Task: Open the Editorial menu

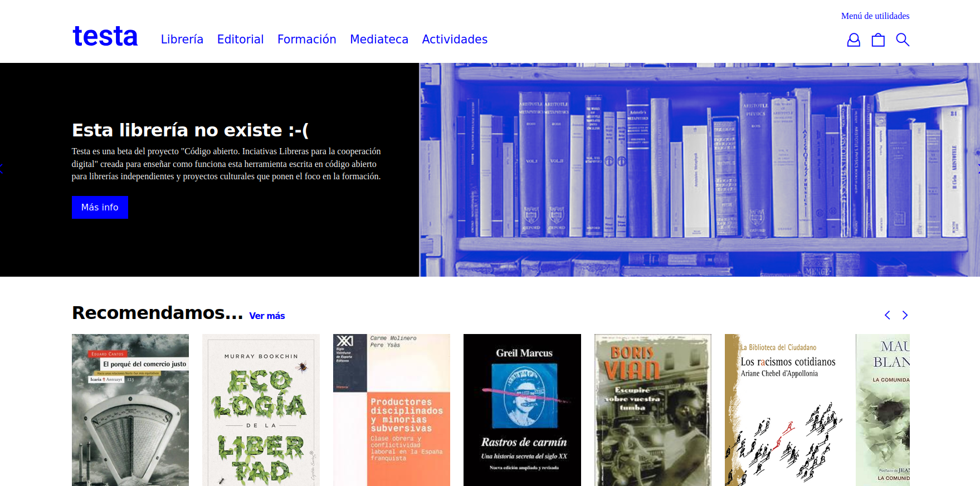Action: point(240,40)
